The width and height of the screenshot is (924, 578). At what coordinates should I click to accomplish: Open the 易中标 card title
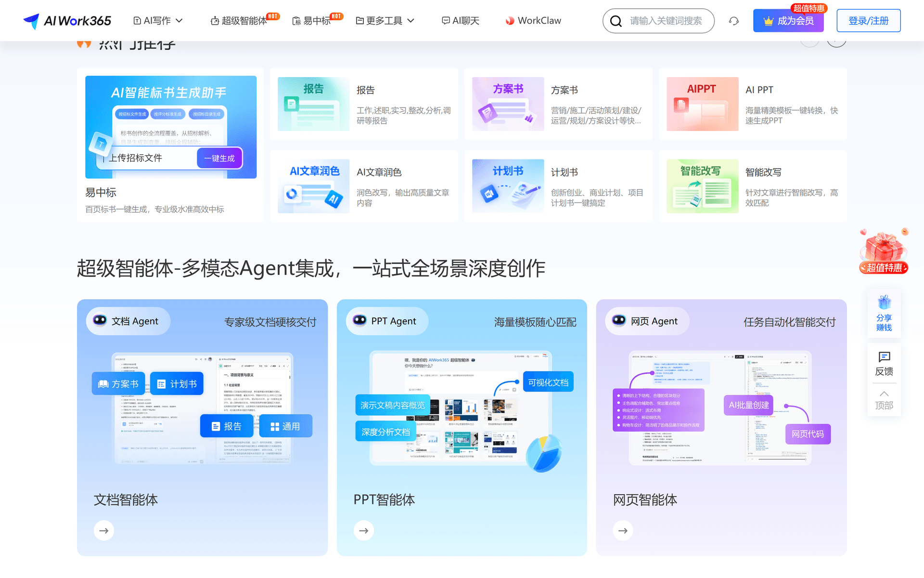point(101,192)
